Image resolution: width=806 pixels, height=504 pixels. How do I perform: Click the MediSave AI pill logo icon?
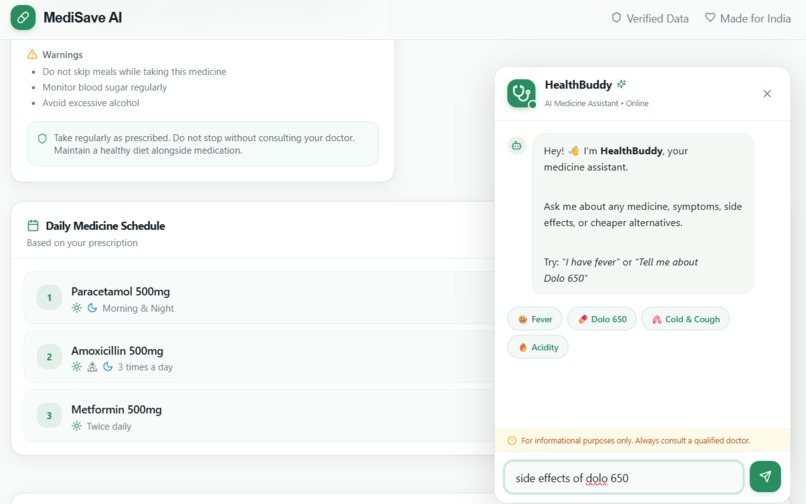[23, 17]
